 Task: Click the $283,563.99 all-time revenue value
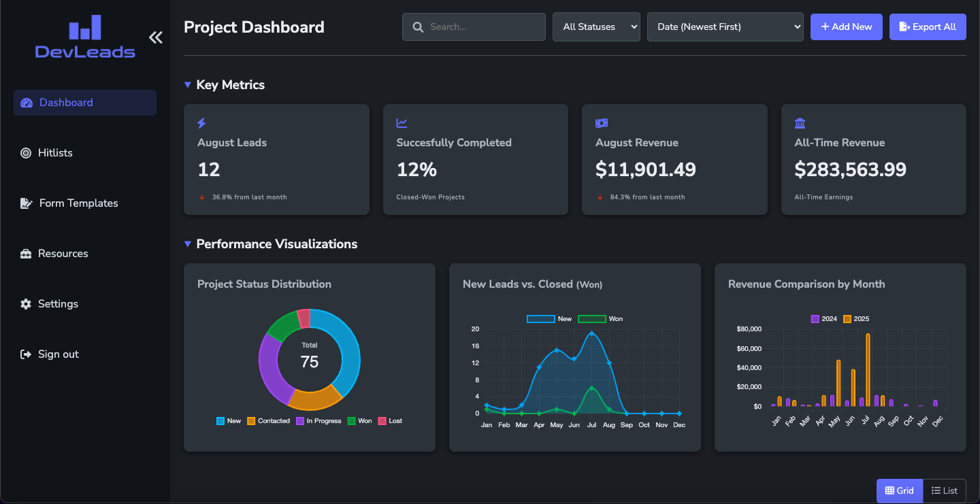click(851, 169)
